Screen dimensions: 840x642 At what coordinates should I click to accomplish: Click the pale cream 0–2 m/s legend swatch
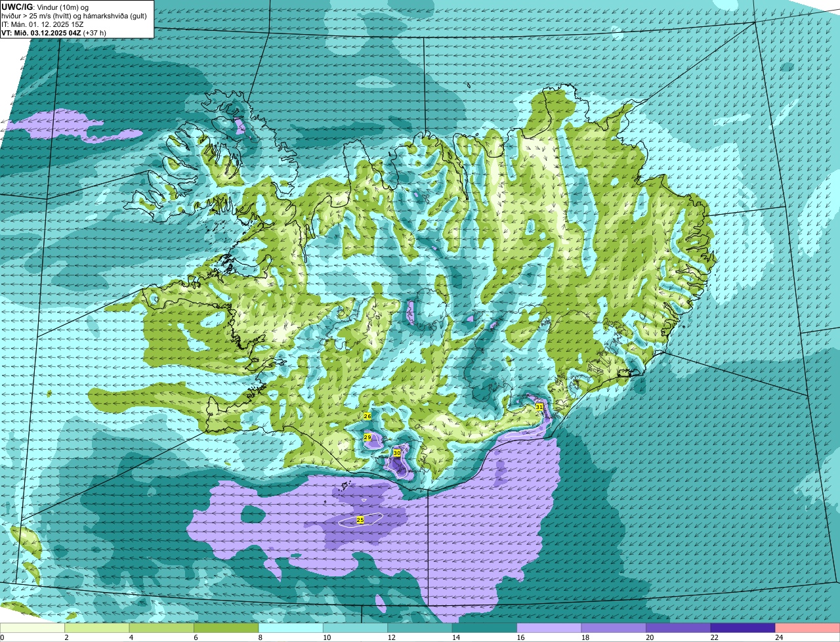(33, 628)
